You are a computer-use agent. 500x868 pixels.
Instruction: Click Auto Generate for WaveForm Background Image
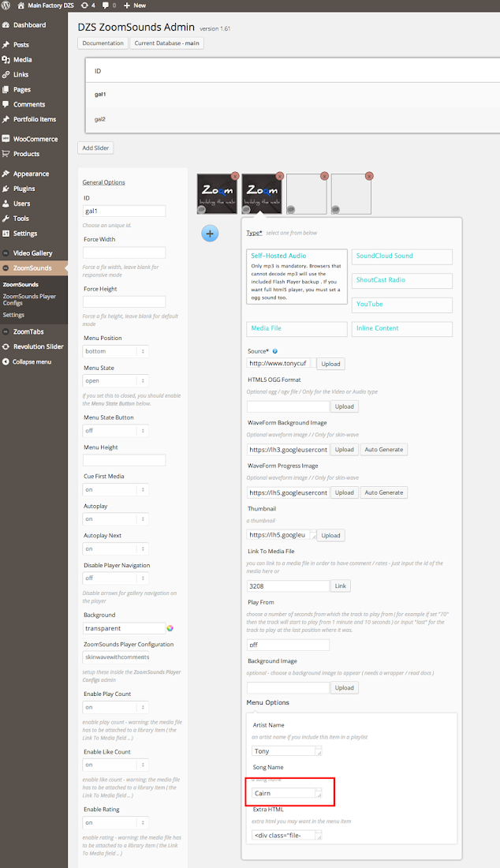coord(384,450)
